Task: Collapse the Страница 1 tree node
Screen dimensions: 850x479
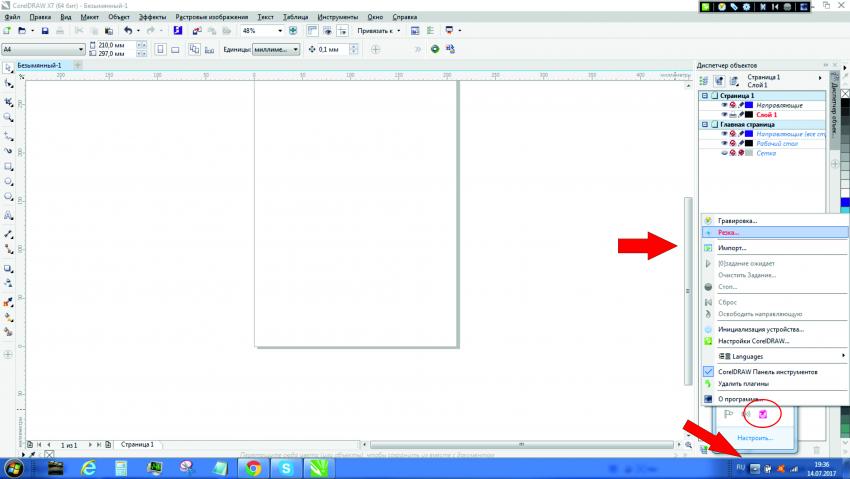Action: (704, 96)
